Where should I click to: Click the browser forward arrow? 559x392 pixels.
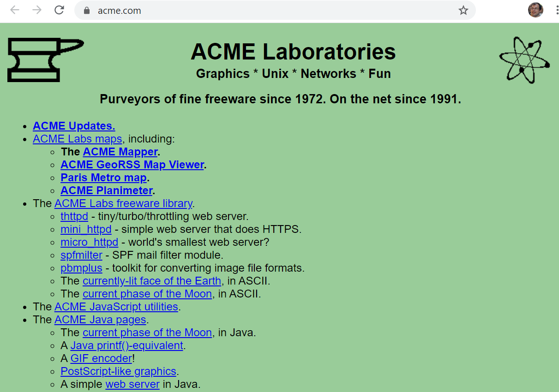tap(37, 10)
